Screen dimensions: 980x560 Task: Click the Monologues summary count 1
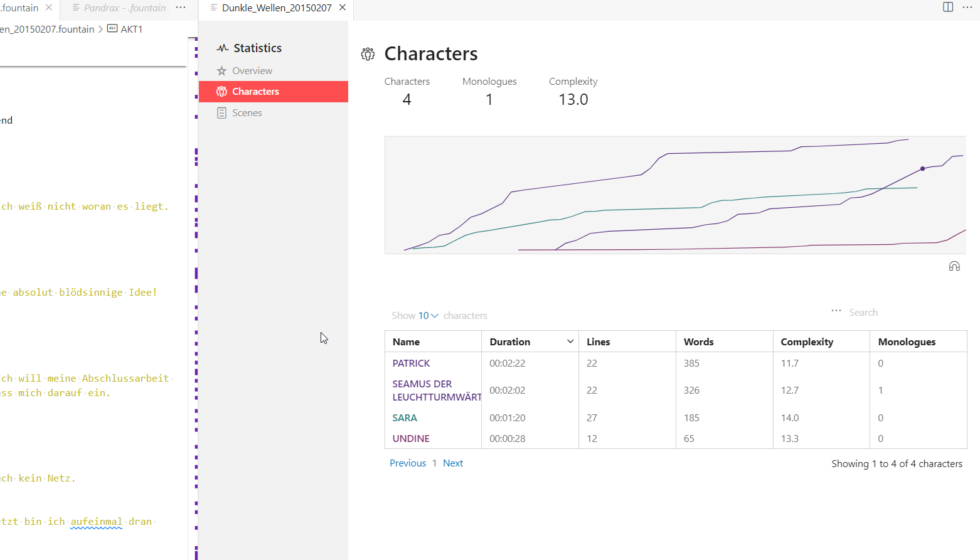(489, 100)
